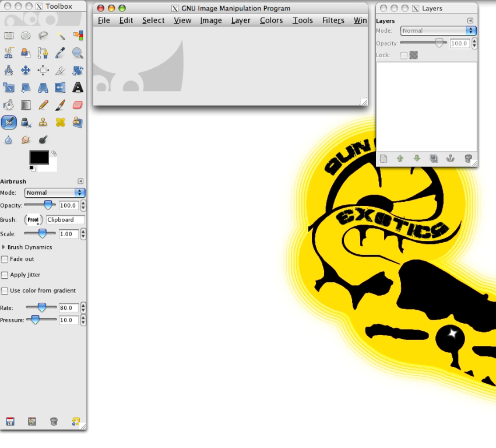Open the Layer menu
The width and height of the screenshot is (496, 448).
coord(241,20)
